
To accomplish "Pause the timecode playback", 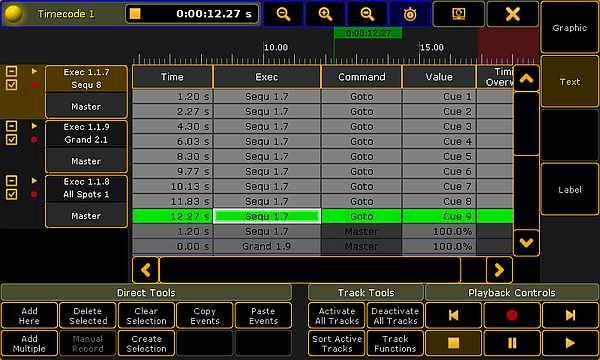I will [512, 343].
